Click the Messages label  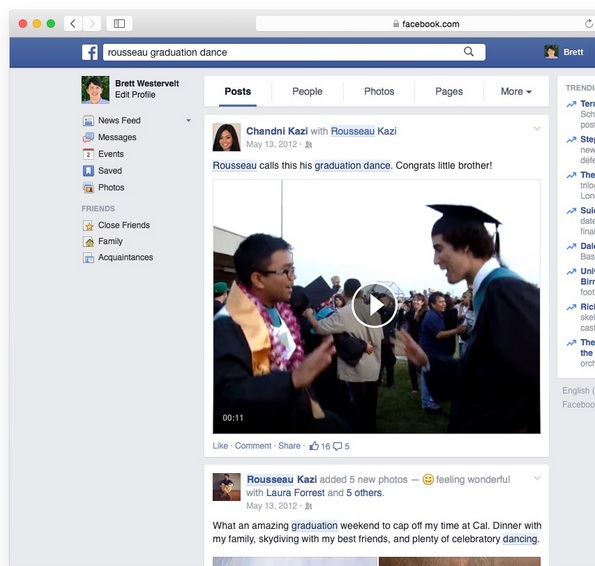117,137
